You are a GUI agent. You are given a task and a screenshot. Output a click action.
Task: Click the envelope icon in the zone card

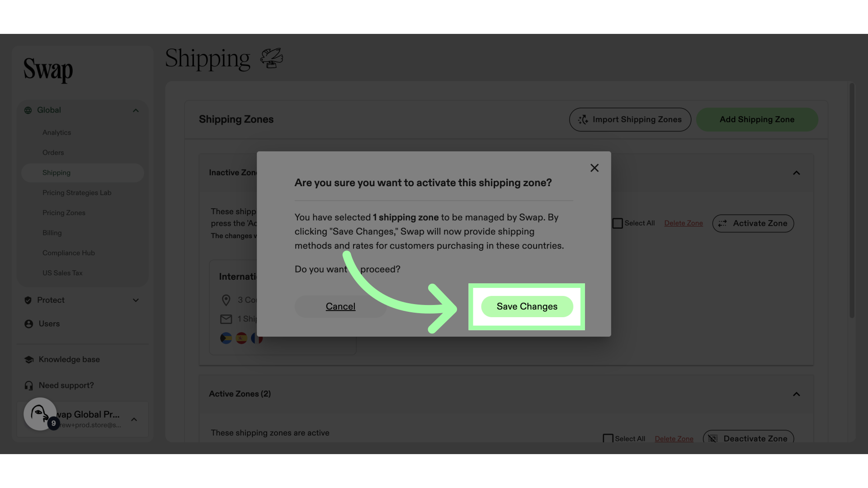[x=226, y=319]
